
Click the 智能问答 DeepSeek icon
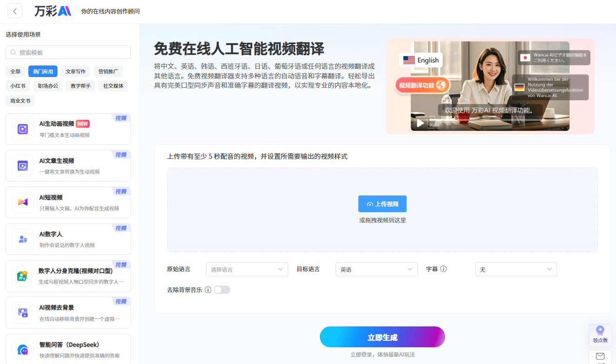23,349
